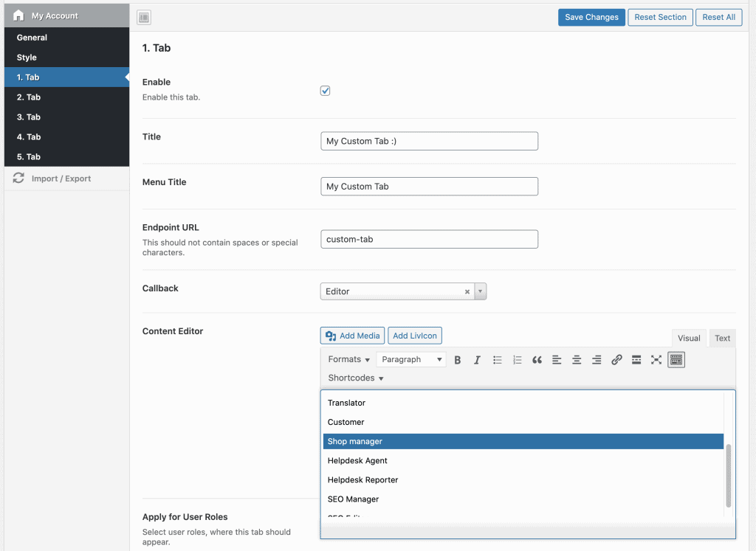756x551 pixels.
Task: Switch editor to Text tab
Action: tap(722, 338)
